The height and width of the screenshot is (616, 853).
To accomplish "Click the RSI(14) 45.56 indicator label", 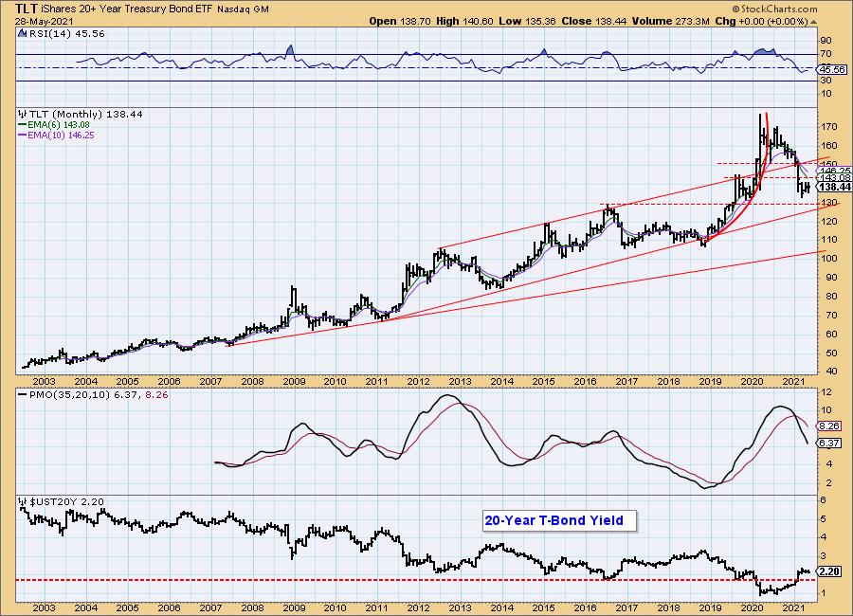I will click(65, 33).
